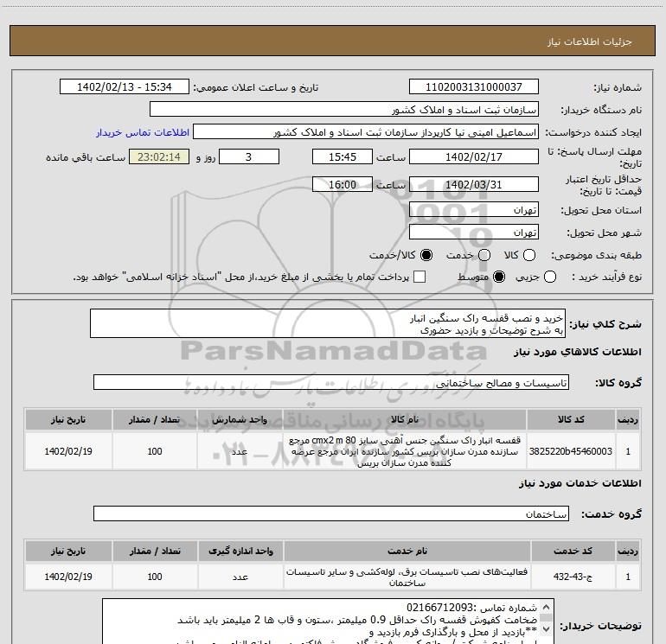Choose جزیی purchase process option
Viewport: 666px width, 644px height.
point(550,277)
